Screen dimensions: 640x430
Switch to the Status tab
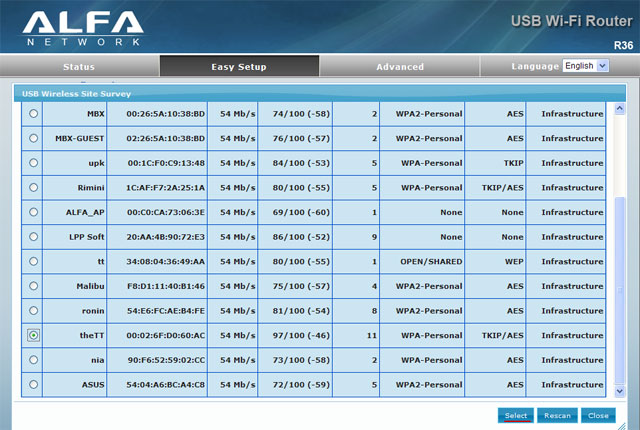pyautogui.click(x=79, y=66)
